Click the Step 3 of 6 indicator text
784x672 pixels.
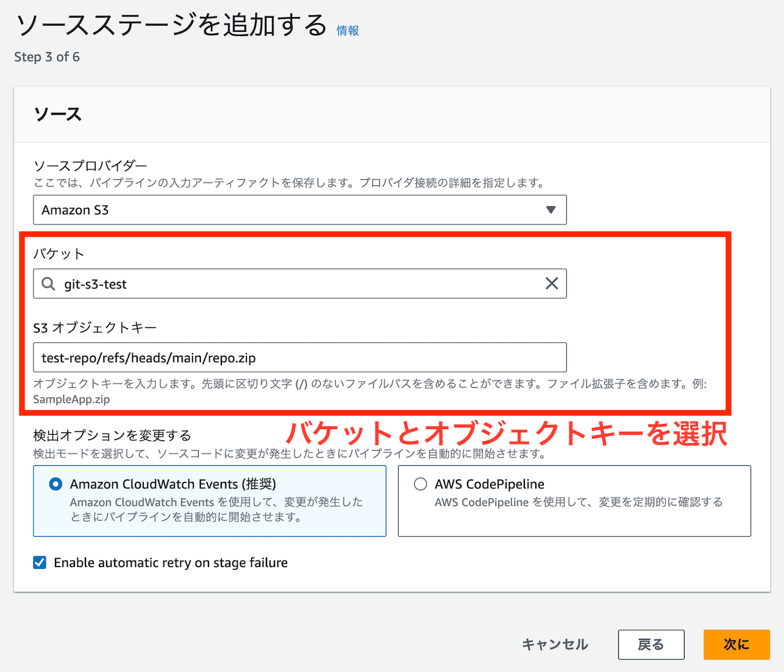(x=47, y=57)
